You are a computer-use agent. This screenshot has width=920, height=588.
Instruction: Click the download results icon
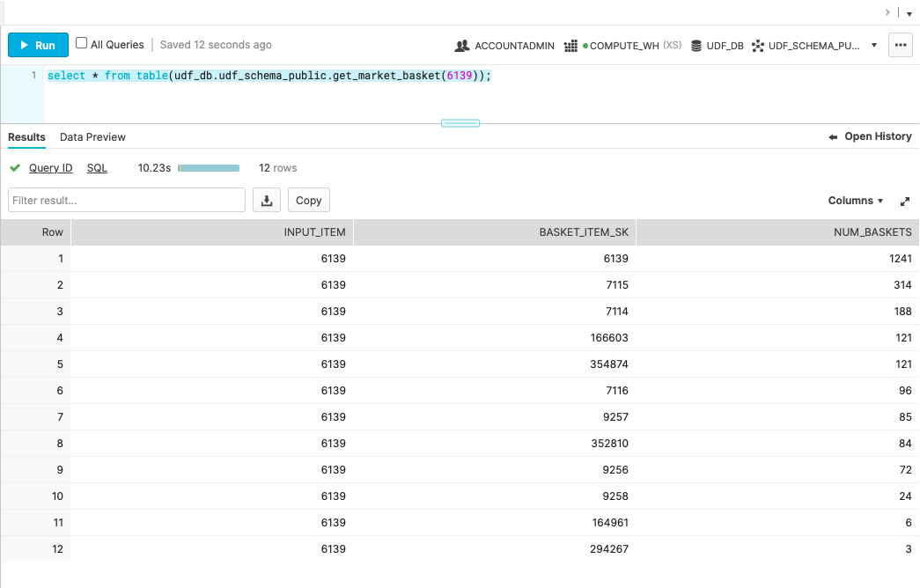[267, 201]
